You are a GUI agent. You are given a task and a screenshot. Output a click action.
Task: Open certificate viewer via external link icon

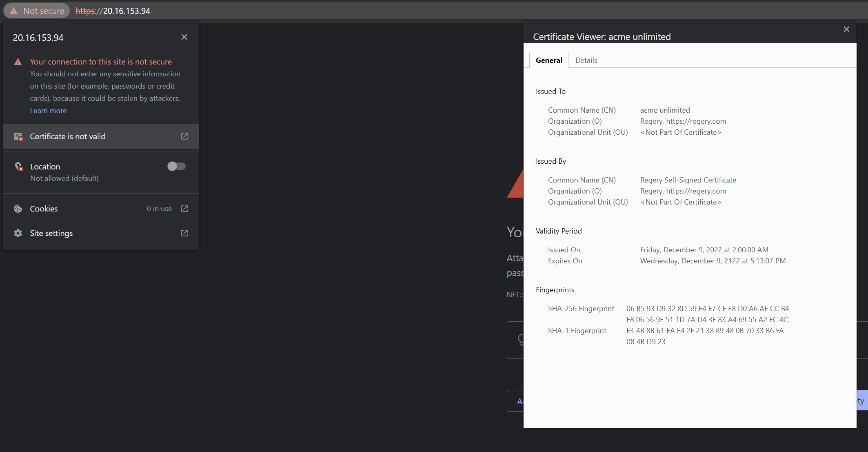tap(184, 136)
